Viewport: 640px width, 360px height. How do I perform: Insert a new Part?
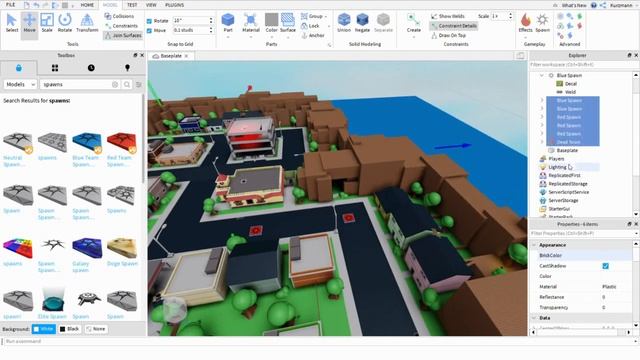click(228, 23)
